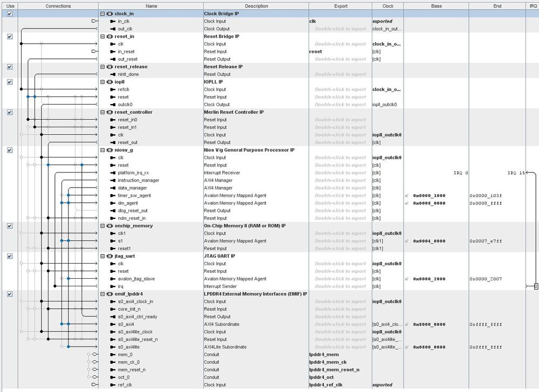The height and width of the screenshot is (392, 539).
Task: Click lock icon beside base 0x0000_1000
Action: point(407,196)
